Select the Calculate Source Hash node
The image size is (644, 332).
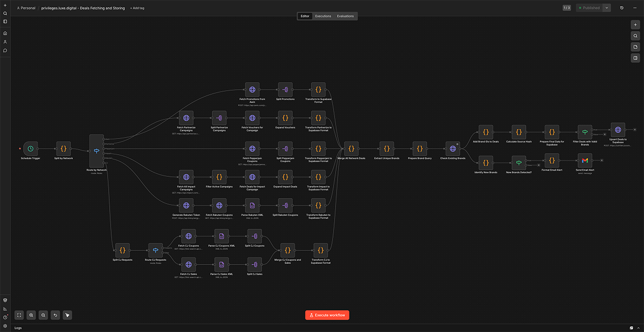coord(519,132)
